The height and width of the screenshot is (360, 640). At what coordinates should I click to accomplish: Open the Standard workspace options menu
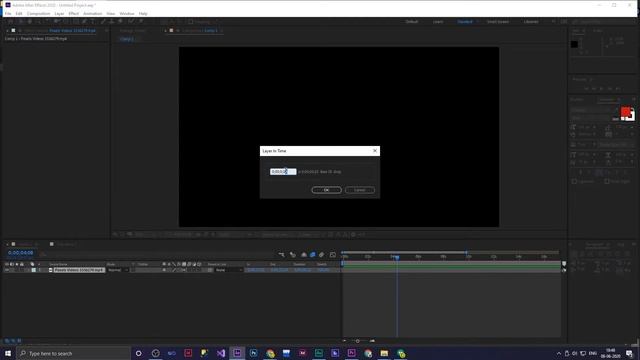477,22
